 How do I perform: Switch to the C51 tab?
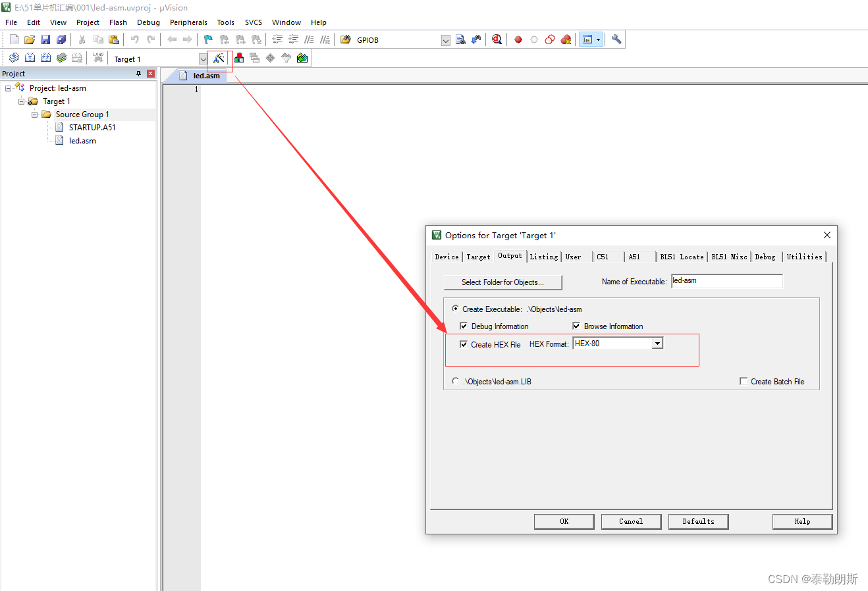pyautogui.click(x=603, y=257)
